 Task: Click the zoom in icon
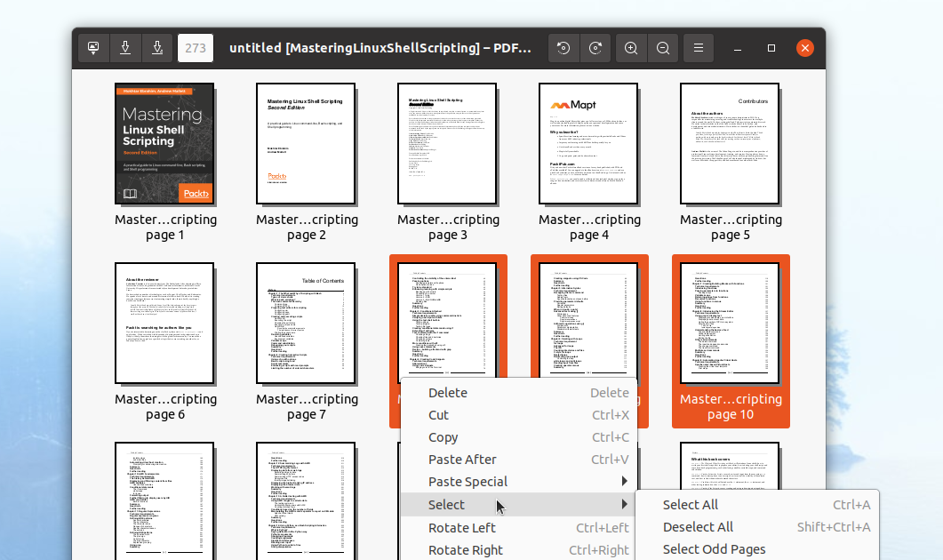click(x=631, y=48)
